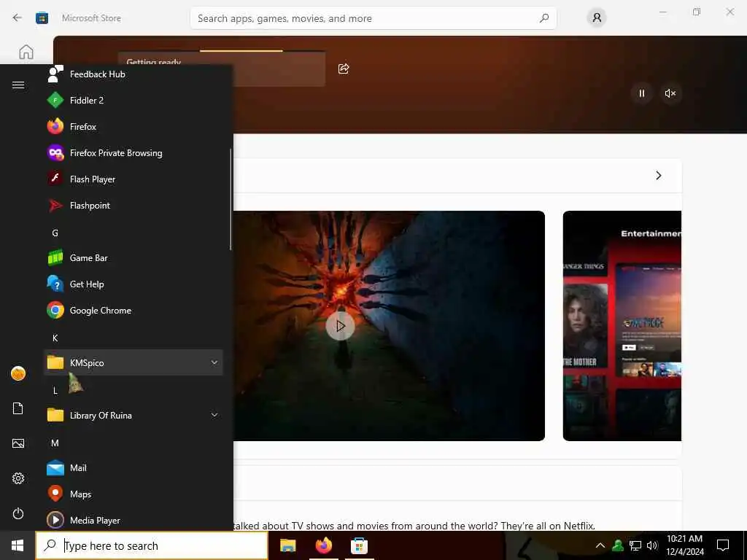
Task: Jump to letter G section header
Action: pos(55,233)
